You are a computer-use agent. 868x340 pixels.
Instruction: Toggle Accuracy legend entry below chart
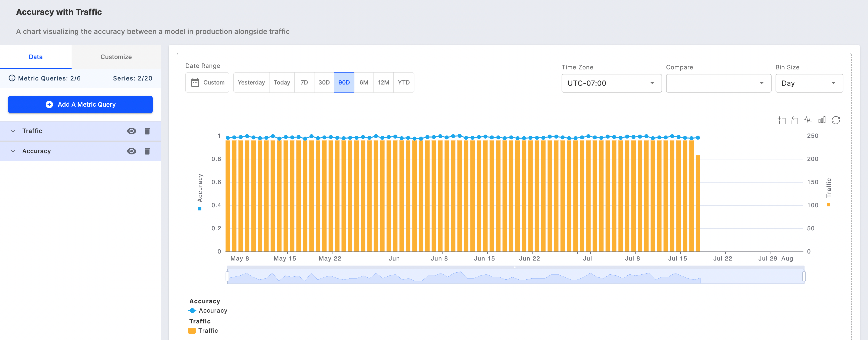pos(208,311)
